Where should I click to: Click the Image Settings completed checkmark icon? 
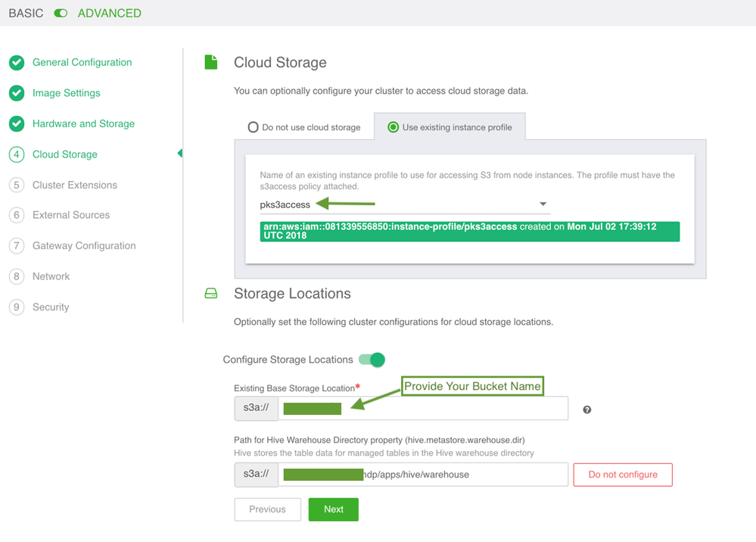tap(17, 93)
